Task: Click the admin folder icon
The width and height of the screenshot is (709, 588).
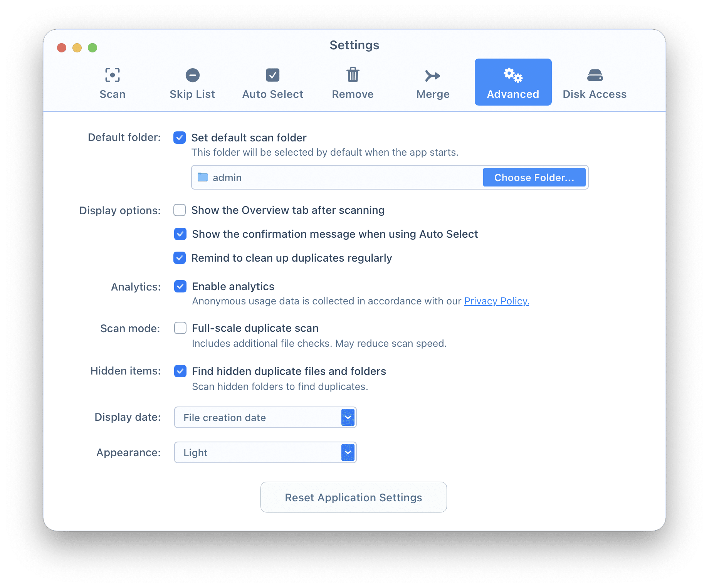Action: point(203,177)
